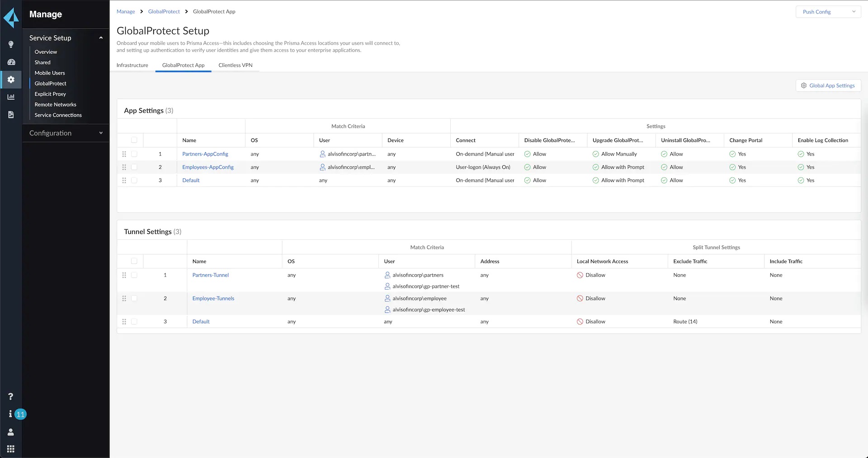Open the Default link in App Settings
Screen dimensions: 868x458
coord(191,180)
